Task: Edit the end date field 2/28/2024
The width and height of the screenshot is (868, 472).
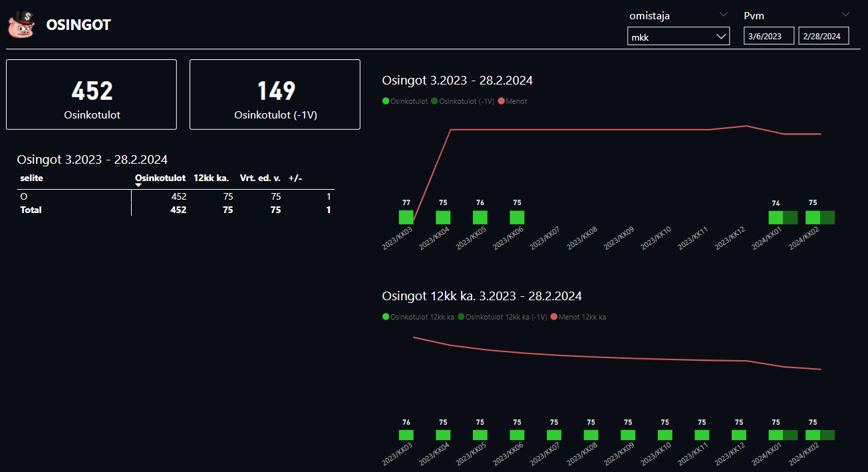Action: (x=823, y=37)
